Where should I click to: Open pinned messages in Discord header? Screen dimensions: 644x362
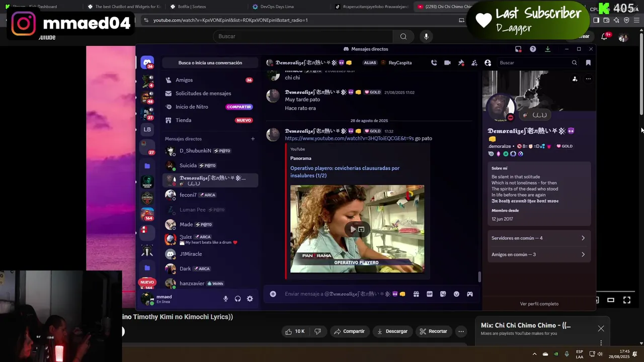pos(461,63)
